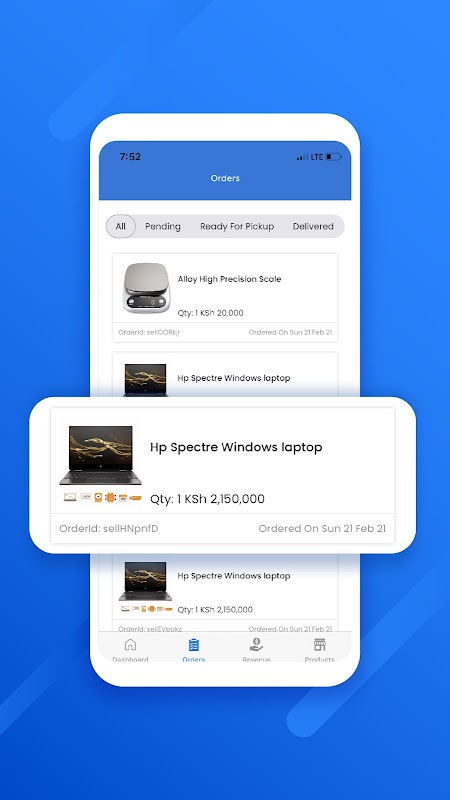
Task: Show Ready For Pickup orders
Action: [237, 226]
